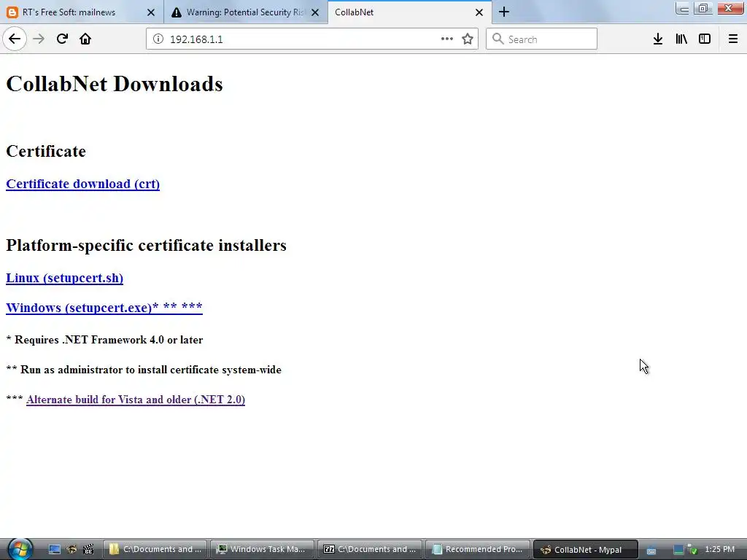The height and width of the screenshot is (560, 747).
Task: Click the CollabNet - Mypal taskbar button
Action: (585, 549)
